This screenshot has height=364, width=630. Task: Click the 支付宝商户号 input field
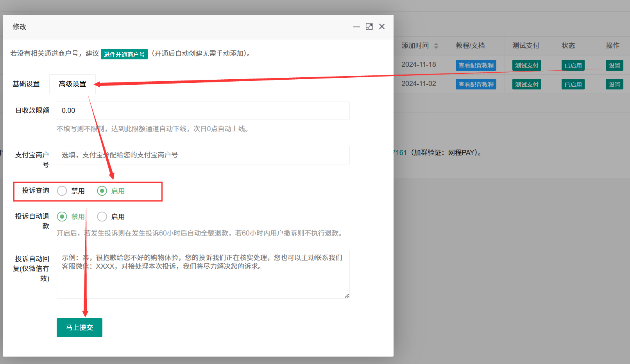click(x=203, y=155)
